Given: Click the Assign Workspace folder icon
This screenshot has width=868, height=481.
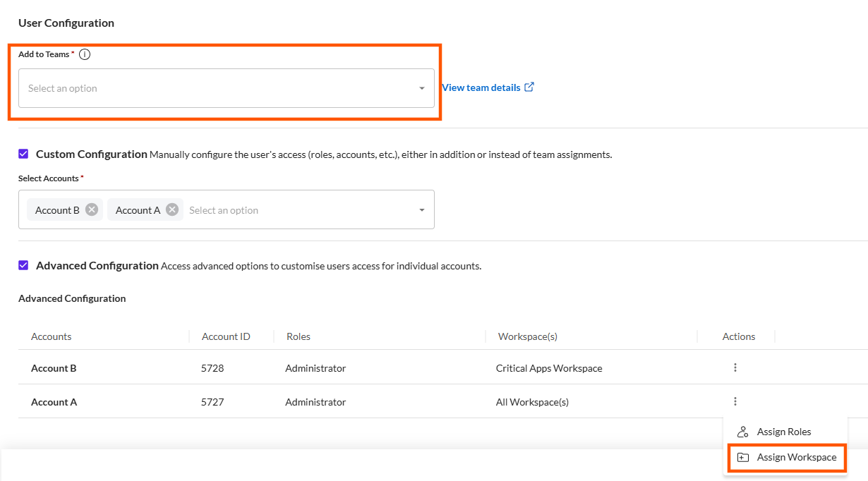Looking at the screenshot, I should (742, 457).
